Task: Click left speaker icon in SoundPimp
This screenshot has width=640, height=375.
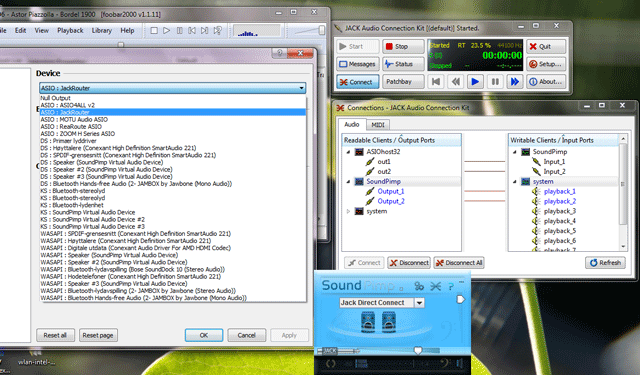Action: tap(368, 322)
